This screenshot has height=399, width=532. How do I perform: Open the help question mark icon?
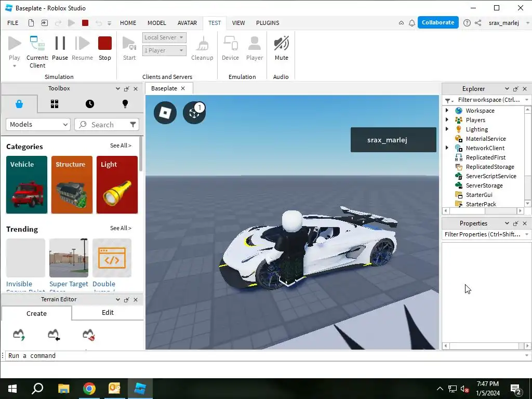tap(467, 23)
